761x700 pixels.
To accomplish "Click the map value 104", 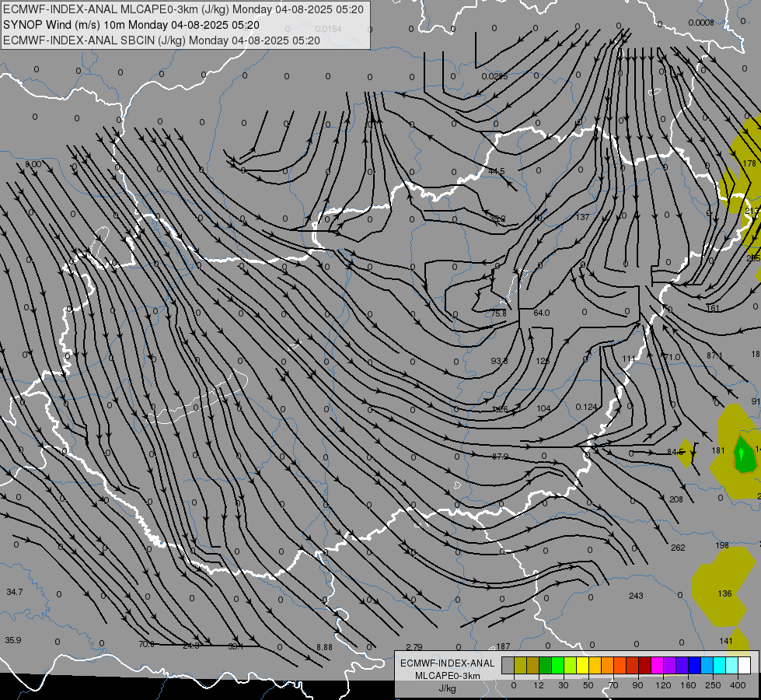I will point(543,408).
